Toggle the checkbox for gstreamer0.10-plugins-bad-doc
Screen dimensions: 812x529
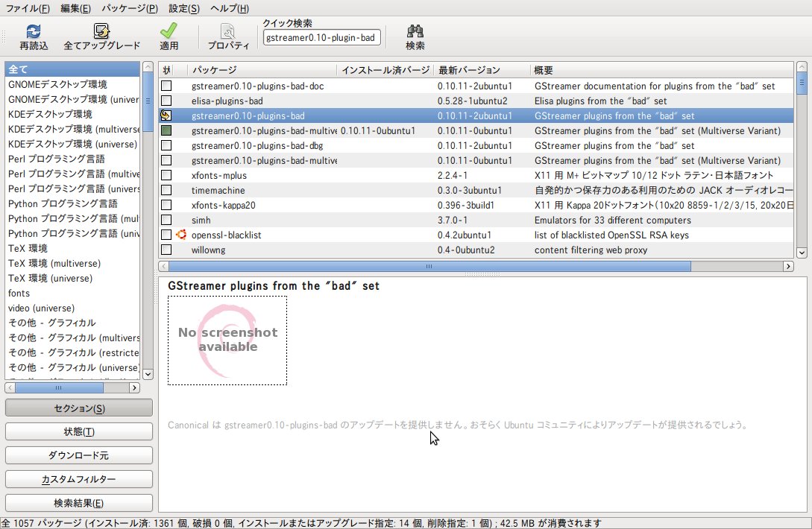[166, 86]
